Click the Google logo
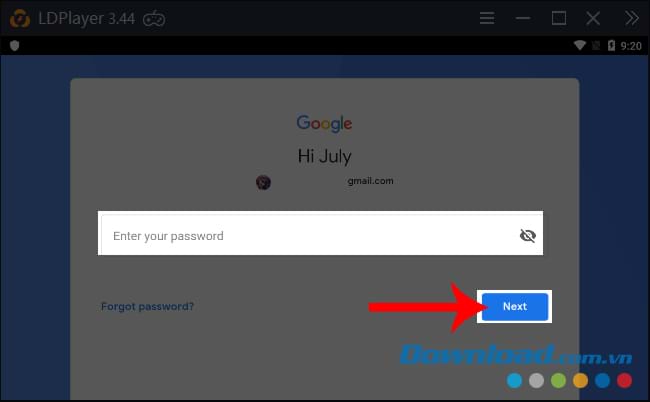Screen dimensions: 650x402 point(324,123)
